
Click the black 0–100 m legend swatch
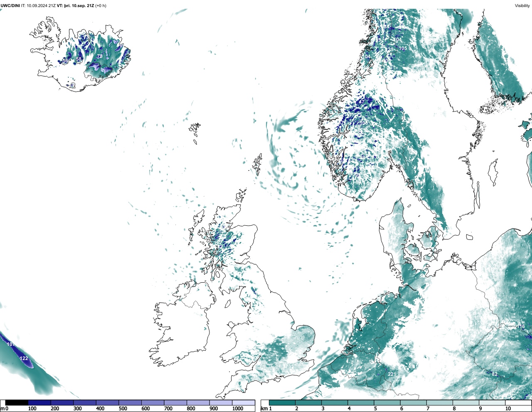coord(17,403)
